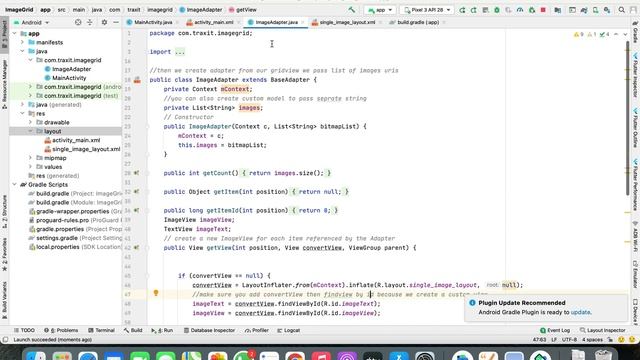Click the update link in plugin notification
640x360 pixels.
(580, 312)
